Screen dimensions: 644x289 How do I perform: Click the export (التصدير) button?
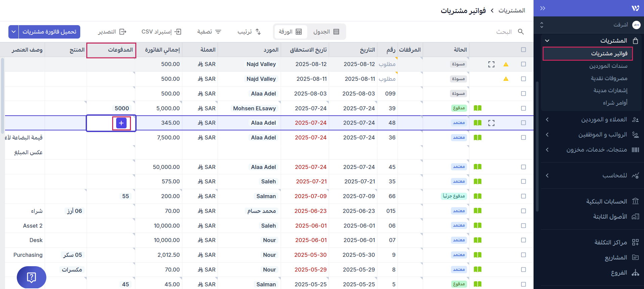click(x=112, y=32)
